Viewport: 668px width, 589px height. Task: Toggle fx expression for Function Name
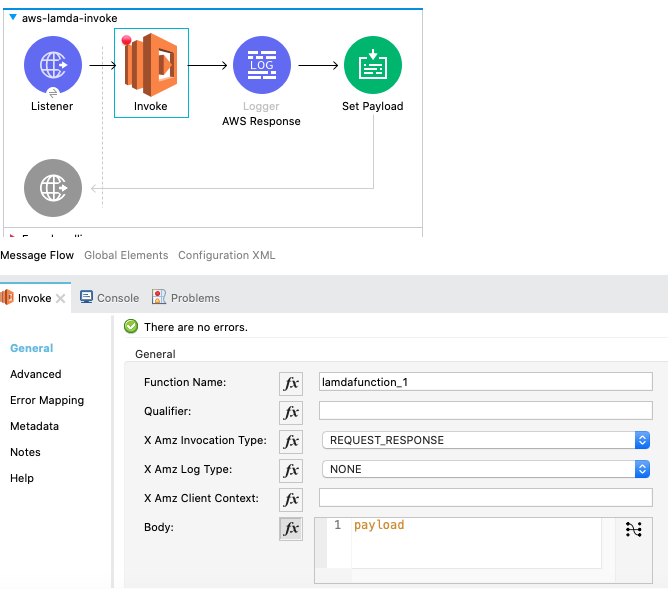click(290, 383)
